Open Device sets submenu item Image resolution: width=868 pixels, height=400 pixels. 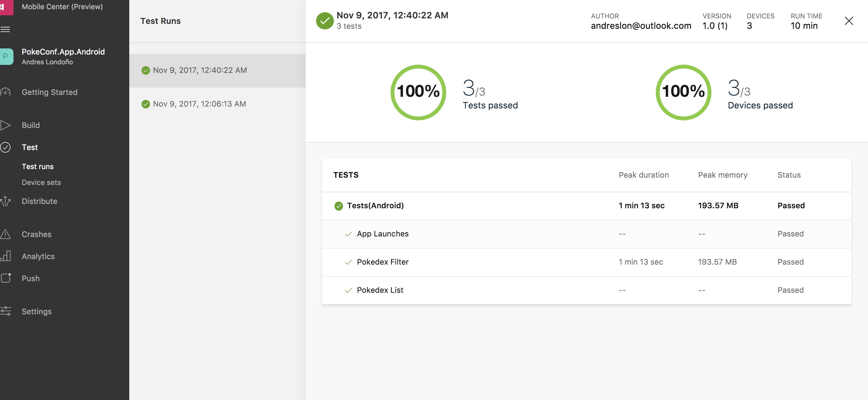(x=41, y=182)
